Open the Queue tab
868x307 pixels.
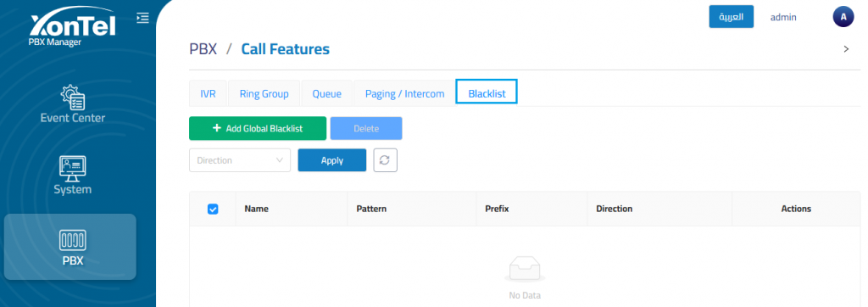pos(326,93)
